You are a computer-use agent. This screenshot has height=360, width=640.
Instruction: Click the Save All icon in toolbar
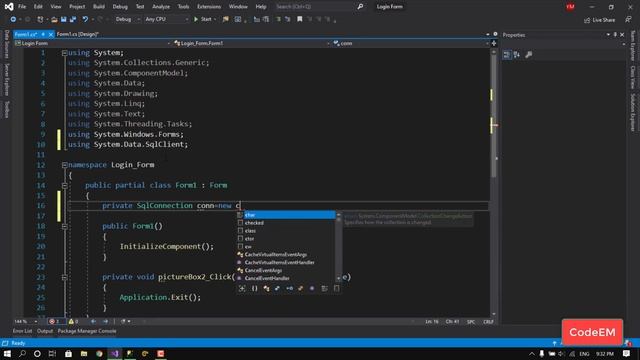tap(73, 19)
